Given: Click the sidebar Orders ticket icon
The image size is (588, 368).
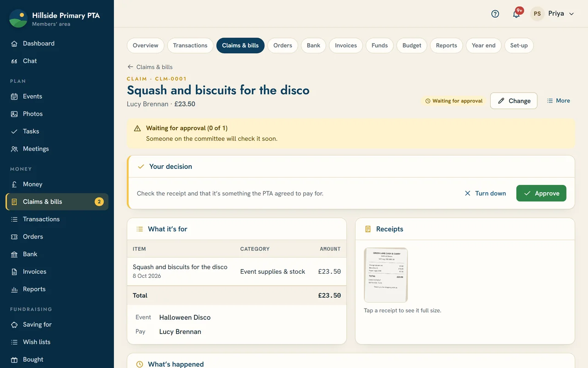Looking at the screenshot, I should (14, 237).
